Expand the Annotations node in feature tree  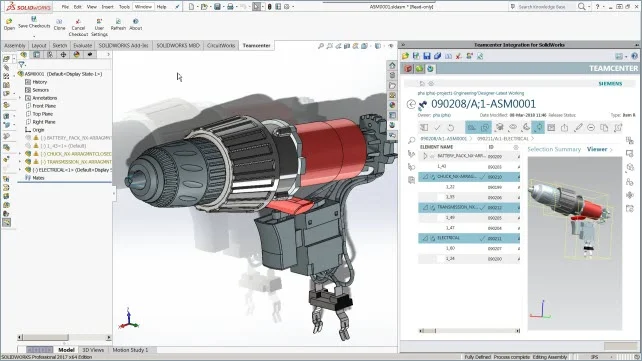click(x=20, y=98)
